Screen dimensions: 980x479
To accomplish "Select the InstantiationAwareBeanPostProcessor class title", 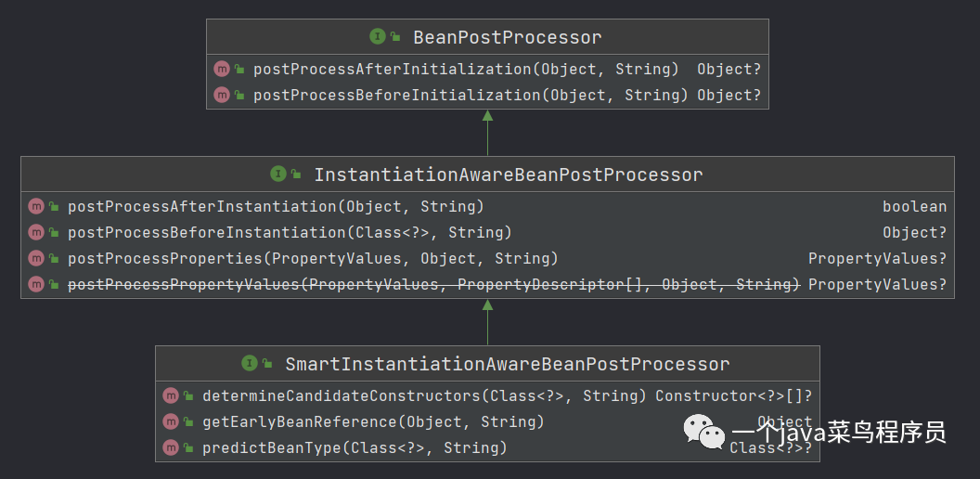I will 509,175.
